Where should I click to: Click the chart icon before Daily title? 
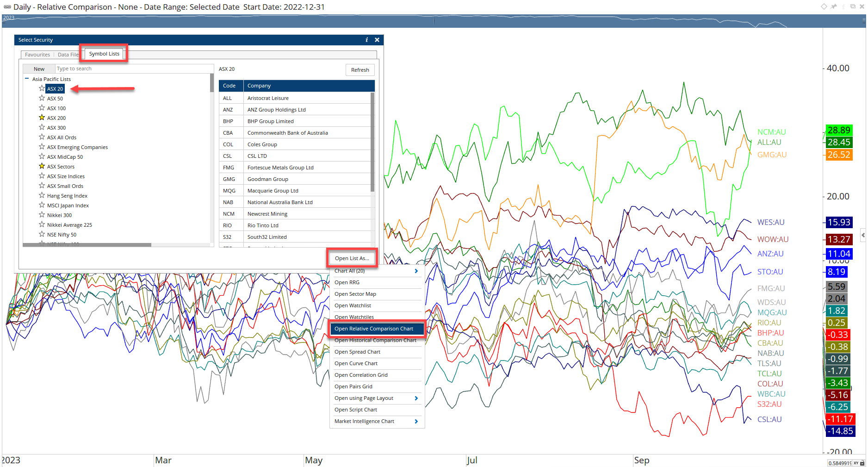tap(7, 7)
